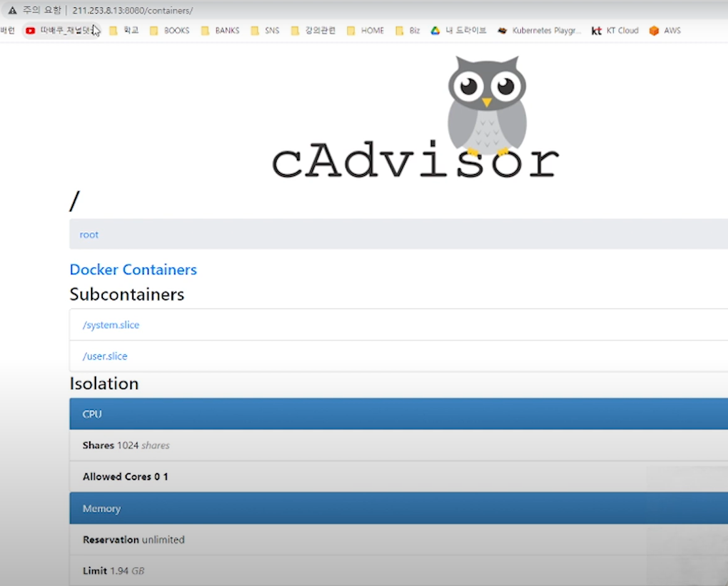The height and width of the screenshot is (586, 728).
Task: Open the BOOKS bookmark folder
Action: [170, 31]
